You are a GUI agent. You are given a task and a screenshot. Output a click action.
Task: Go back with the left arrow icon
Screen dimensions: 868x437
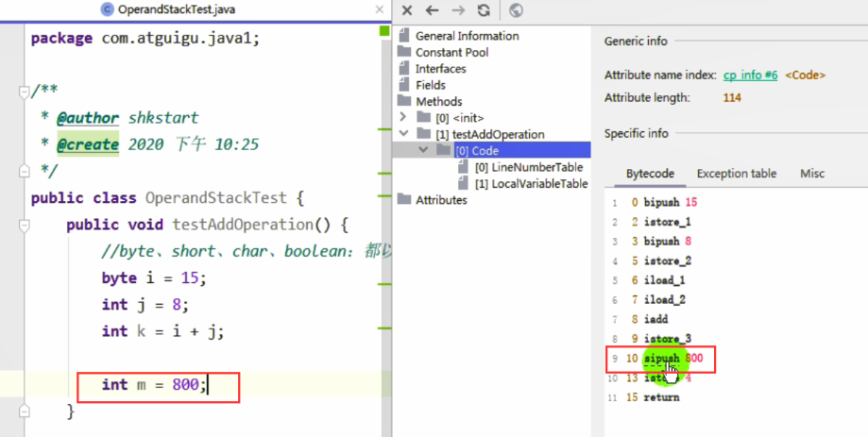pyautogui.click(x=433, y=10)
